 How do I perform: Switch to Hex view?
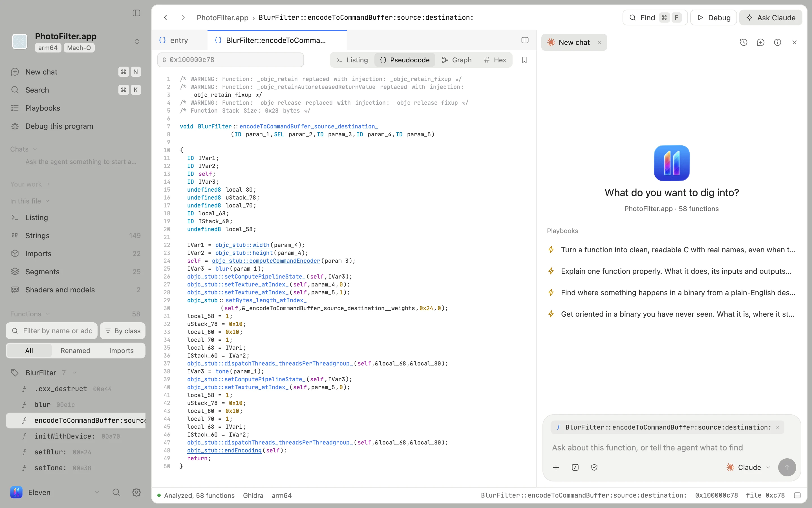(x=495, y=60)
